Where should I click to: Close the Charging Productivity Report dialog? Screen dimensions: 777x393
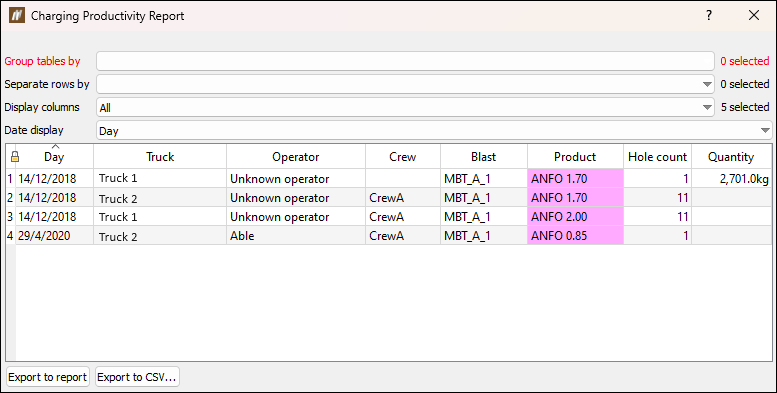point(754,15)
